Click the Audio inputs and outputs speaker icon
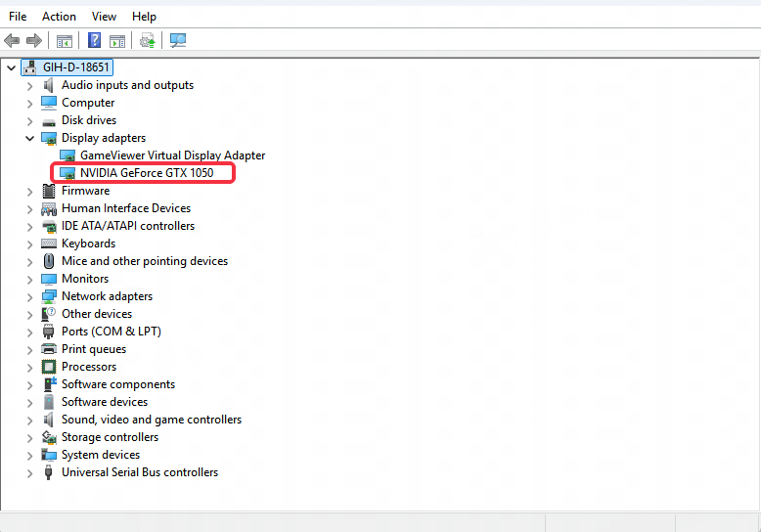 (x=49, y=85)
